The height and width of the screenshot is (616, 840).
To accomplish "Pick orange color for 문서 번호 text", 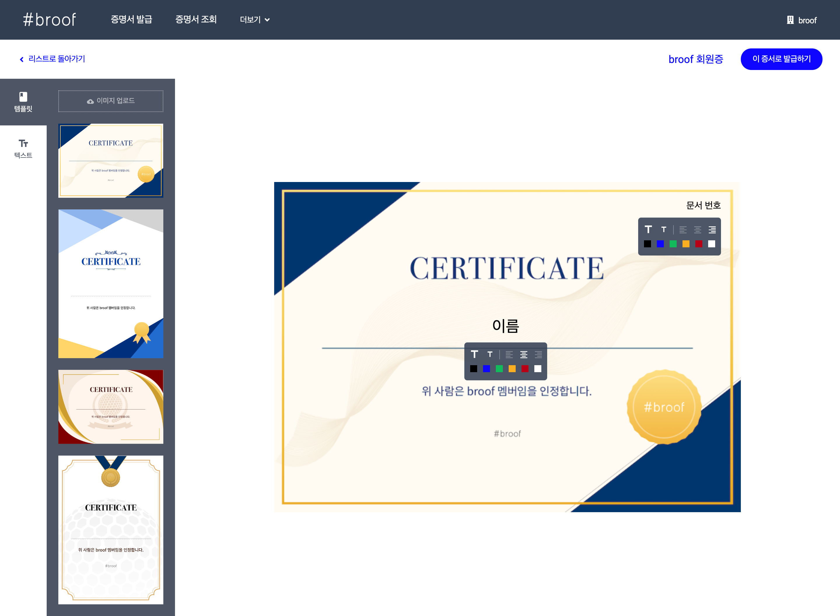I will (686, 244).
